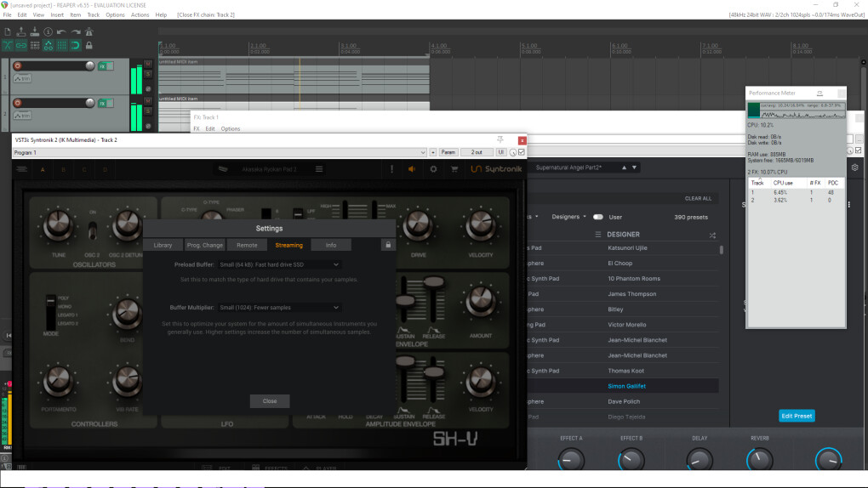This screenshot has height=488, width=868.
Task: Solo track 2 with S button
Action: click(148, 111)
